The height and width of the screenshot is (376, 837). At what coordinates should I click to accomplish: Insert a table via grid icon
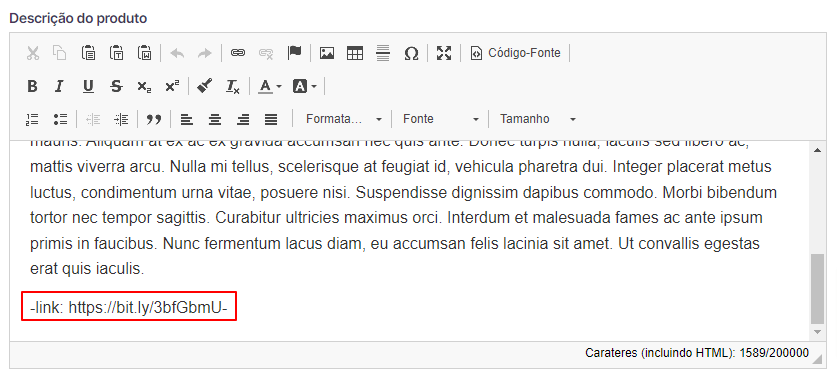click(x=355, y=53)
